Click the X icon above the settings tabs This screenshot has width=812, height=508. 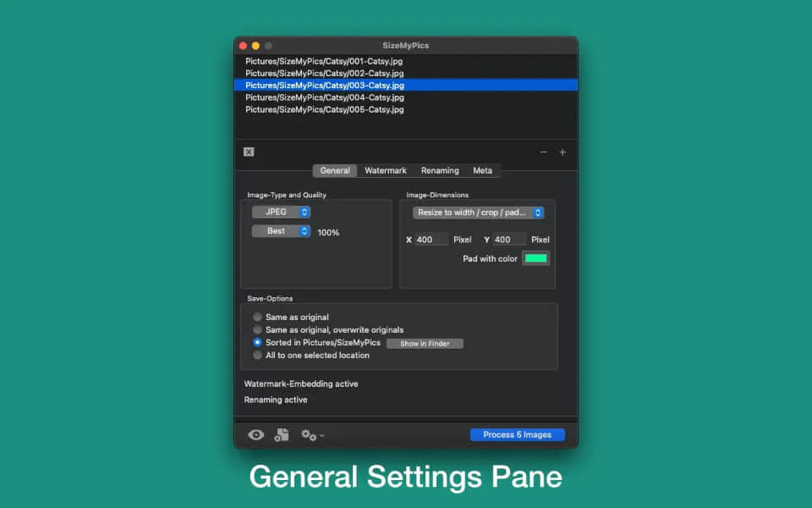click(248, 152)
